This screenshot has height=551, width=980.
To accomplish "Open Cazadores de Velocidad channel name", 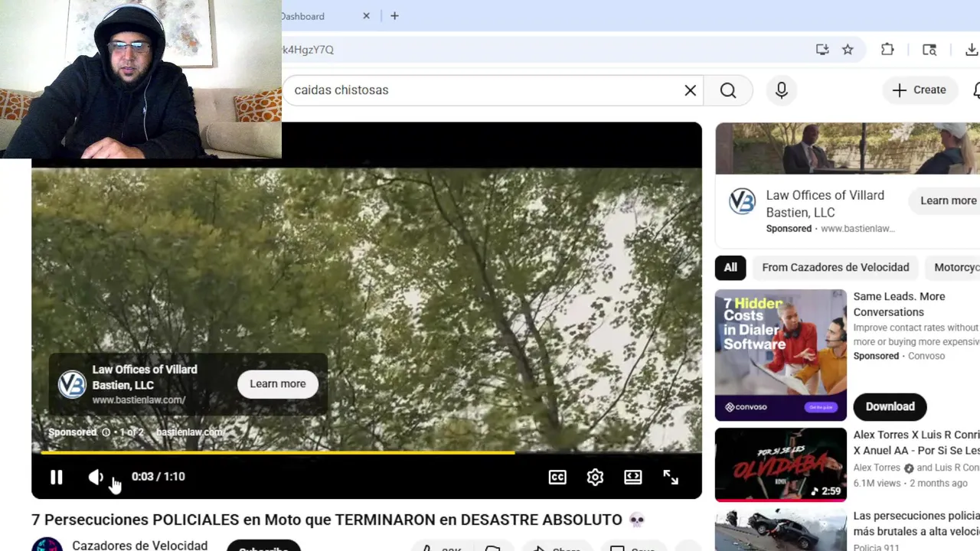I will pyautogui.click(x=139, y=545).
